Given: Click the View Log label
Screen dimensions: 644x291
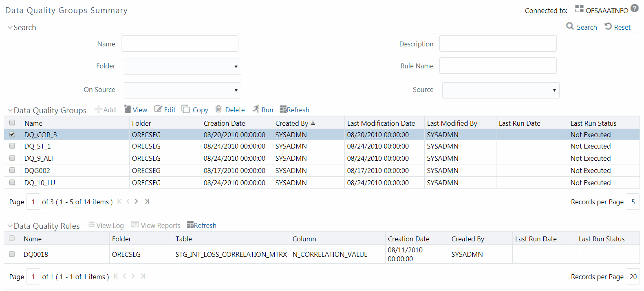Looking at the screenshot, I should click(x=110, y=225).
